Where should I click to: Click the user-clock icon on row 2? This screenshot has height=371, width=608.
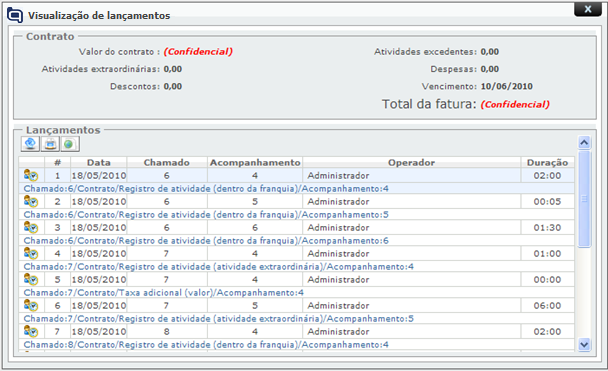(31, 201)
